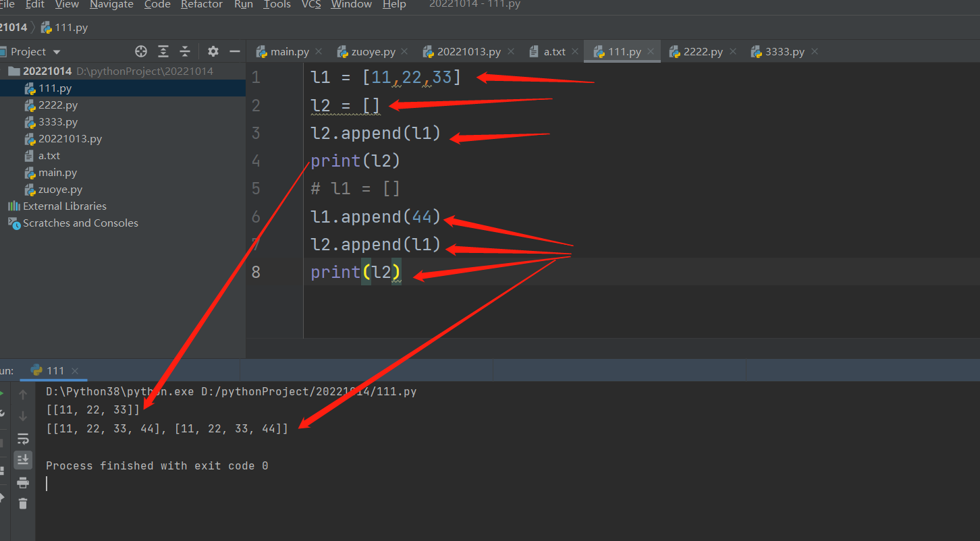Locate the opened file in Project tree
The width and height of the screenshot is (980, 541).
141,51
